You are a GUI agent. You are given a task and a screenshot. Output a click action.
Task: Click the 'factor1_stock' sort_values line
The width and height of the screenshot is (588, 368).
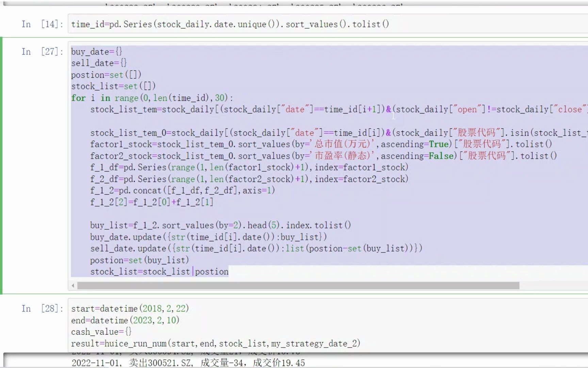pos(321,144)
